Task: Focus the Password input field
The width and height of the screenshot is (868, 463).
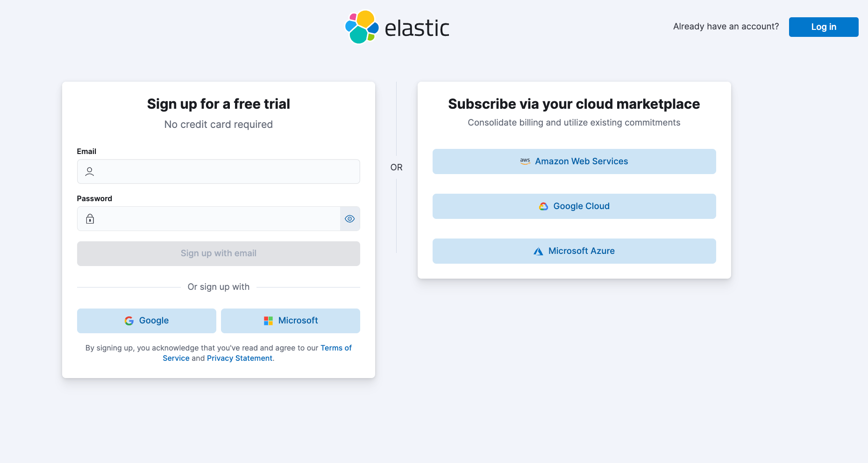Action: pyautogui.click(x=209, y=219)
